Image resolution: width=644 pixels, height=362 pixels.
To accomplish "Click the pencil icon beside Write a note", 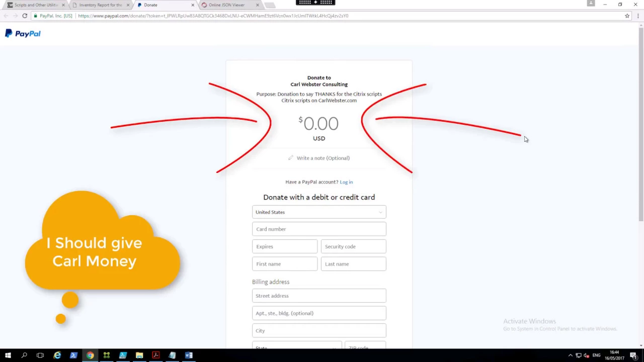I will (x=290, y=158).
